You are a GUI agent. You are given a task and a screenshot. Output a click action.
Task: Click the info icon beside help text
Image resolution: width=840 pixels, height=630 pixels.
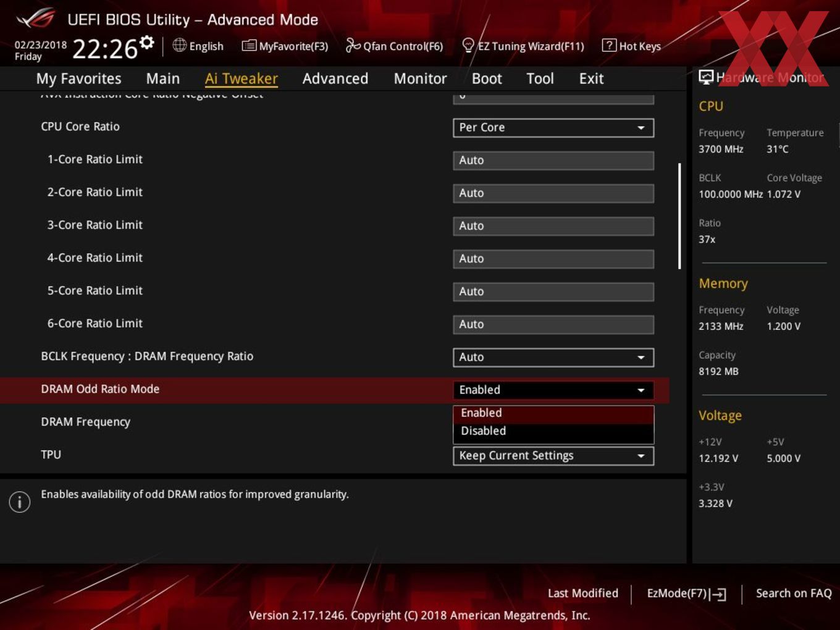(x=20, y=502)
